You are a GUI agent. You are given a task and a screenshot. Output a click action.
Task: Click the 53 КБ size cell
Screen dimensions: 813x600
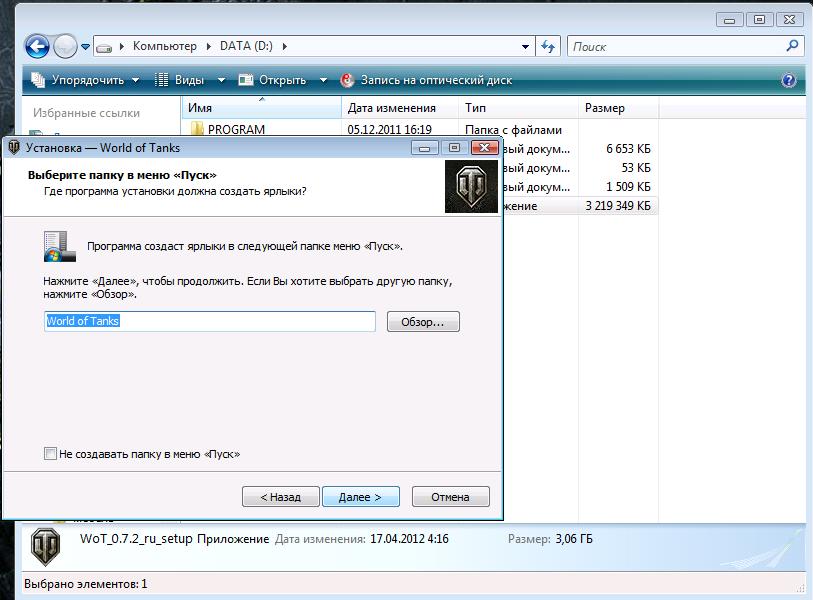[x=636, y=168]
